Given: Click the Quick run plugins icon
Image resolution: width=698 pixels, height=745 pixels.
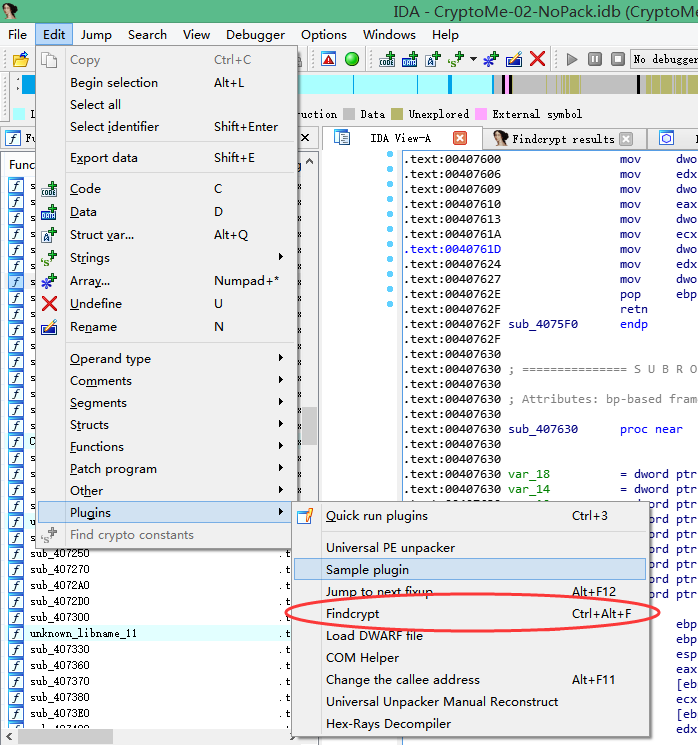Looking at the screenshot, I should (305, 516).
